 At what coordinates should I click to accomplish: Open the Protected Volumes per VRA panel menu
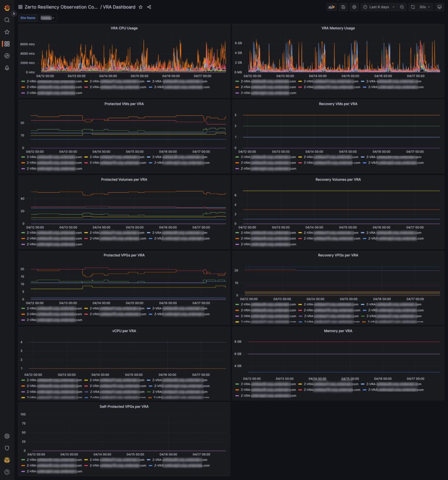[124, 180]
